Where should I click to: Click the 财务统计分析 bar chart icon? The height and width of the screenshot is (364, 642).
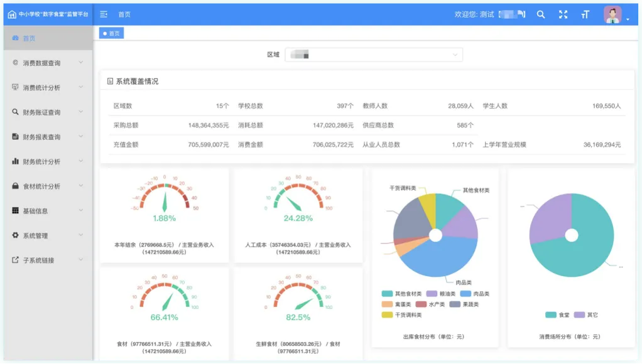tap(16, 161)
